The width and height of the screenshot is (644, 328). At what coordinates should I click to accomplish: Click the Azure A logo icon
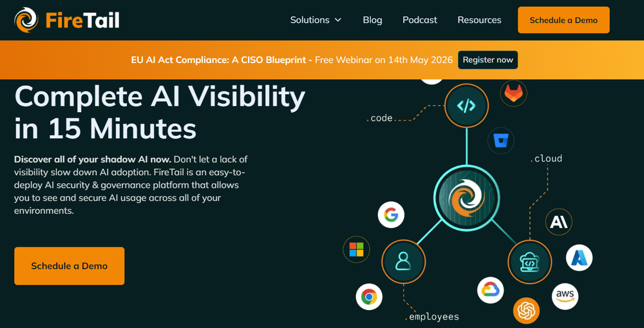tap(579, 258)
